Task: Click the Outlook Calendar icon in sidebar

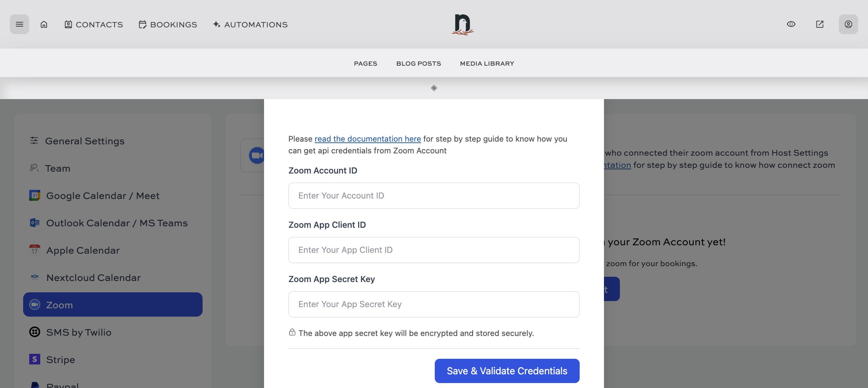Action: (35, 223)
